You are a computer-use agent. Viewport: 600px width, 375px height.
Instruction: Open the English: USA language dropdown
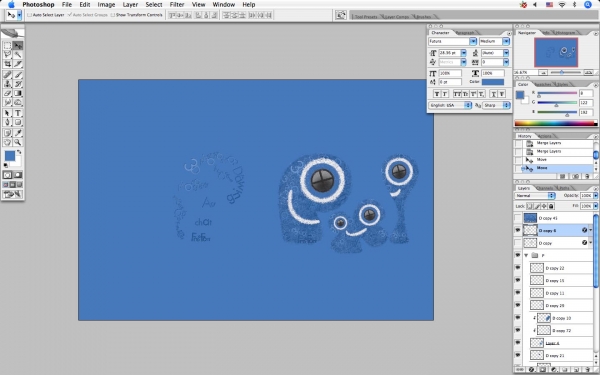(x=450, y=105)
